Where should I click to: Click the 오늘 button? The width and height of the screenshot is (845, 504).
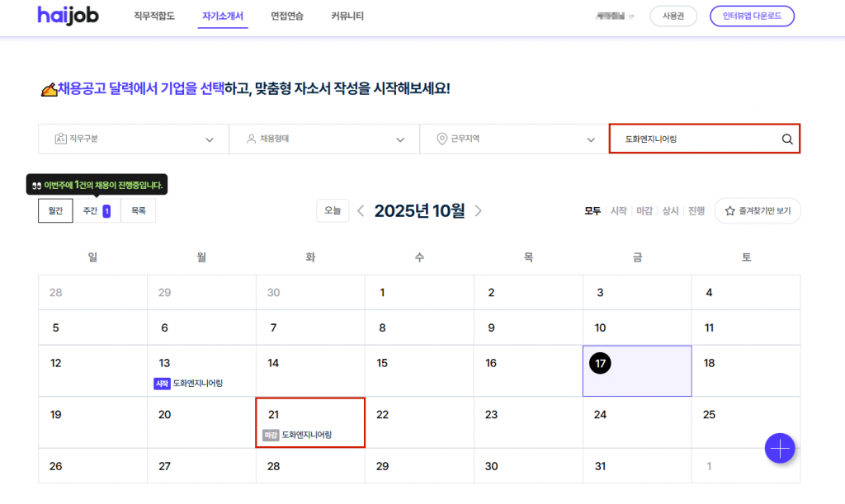click(333, 211)
